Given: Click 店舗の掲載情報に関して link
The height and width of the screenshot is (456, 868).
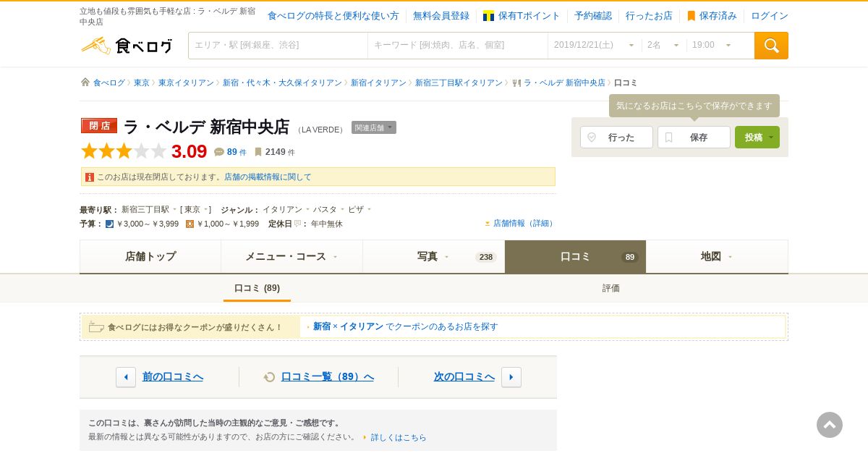Looking at the screenshot, I should click(268, 177).
